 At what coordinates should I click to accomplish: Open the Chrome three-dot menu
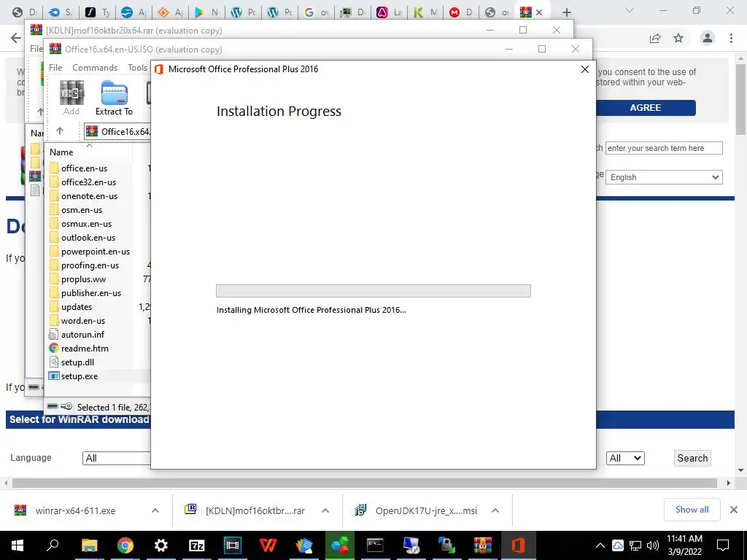click(731, 38)
